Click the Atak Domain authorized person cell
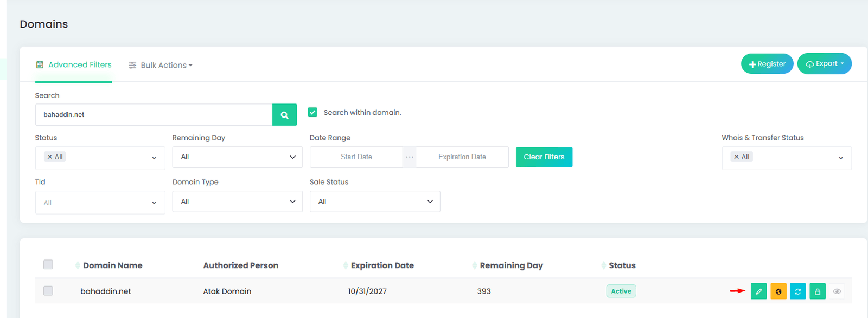The height and width of the screenshot is (318, 868). pos(227,291)
